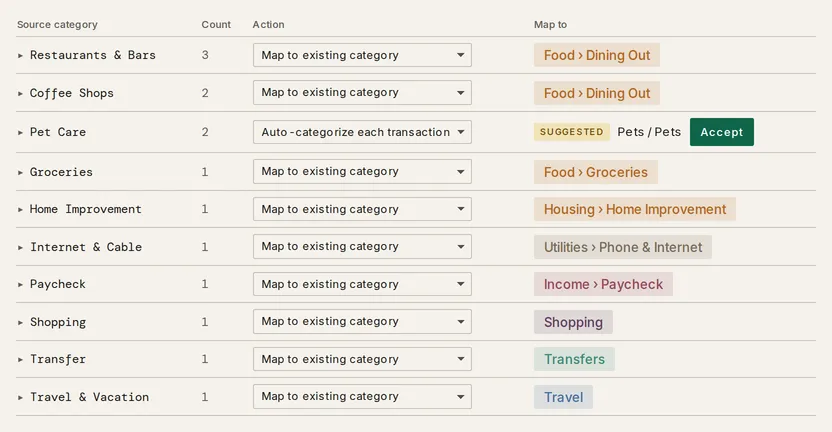Click count value 2 for Coffee Shops
The height and width of the screenshot is (432, 832).
[x=205, y=93]
